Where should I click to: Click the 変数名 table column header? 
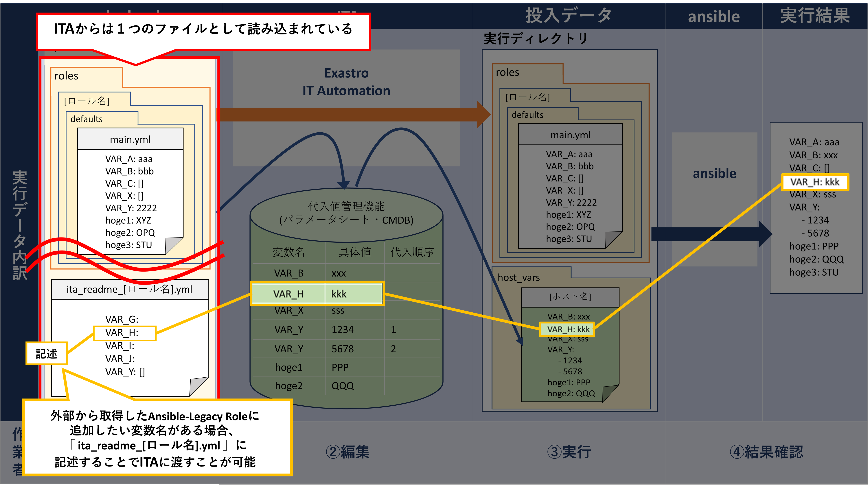[288, 252]
